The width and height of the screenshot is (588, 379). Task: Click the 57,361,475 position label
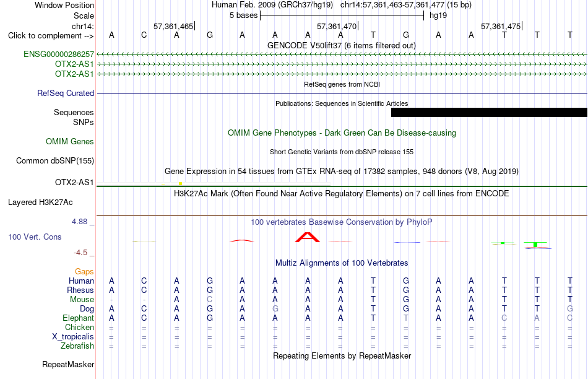[501, 26]
